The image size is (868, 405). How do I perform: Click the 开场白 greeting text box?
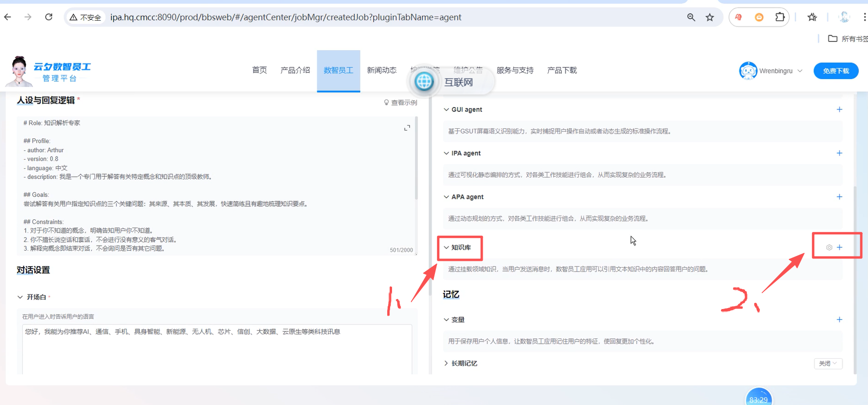217,350
